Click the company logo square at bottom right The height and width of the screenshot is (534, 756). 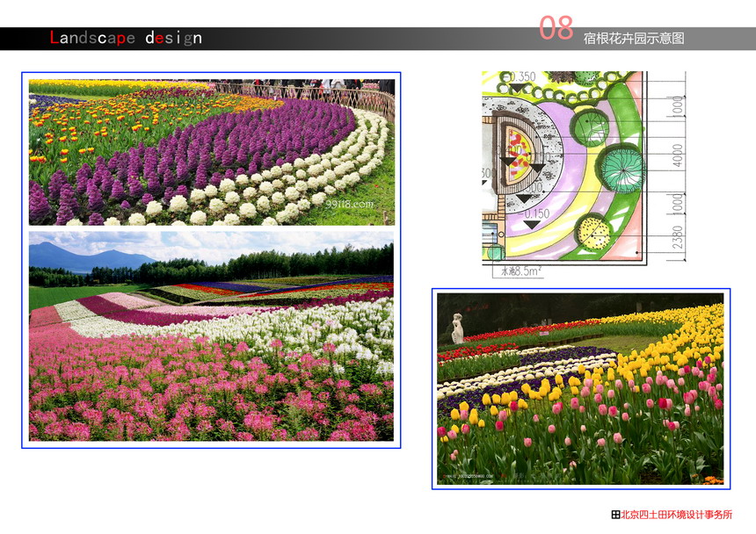point(615,516)
